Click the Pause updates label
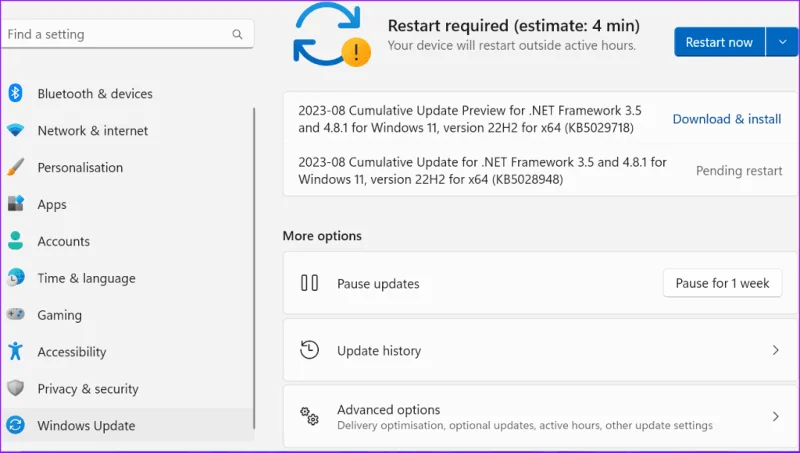The height and width of the screenshot is (453, 800). click(378, 284)
